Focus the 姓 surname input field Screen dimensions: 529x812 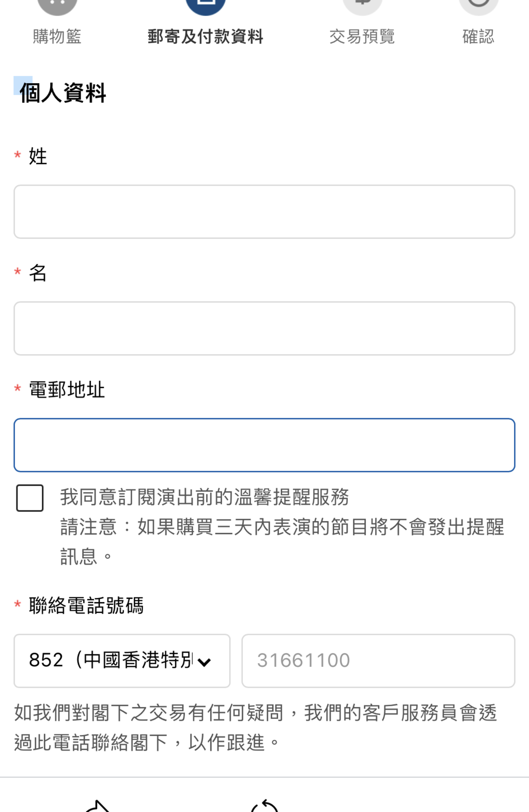(x=264, y=211)
